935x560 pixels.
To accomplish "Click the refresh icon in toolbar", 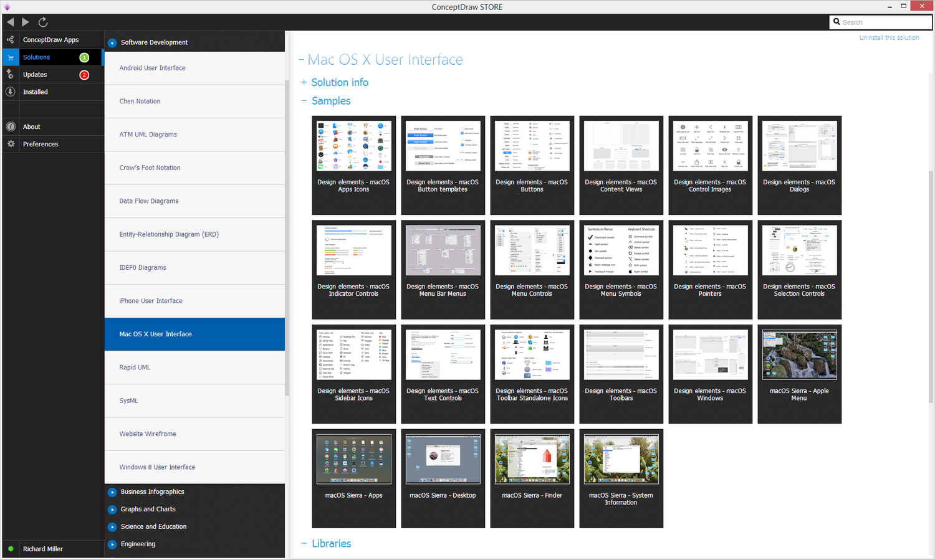I will (43, 22).
